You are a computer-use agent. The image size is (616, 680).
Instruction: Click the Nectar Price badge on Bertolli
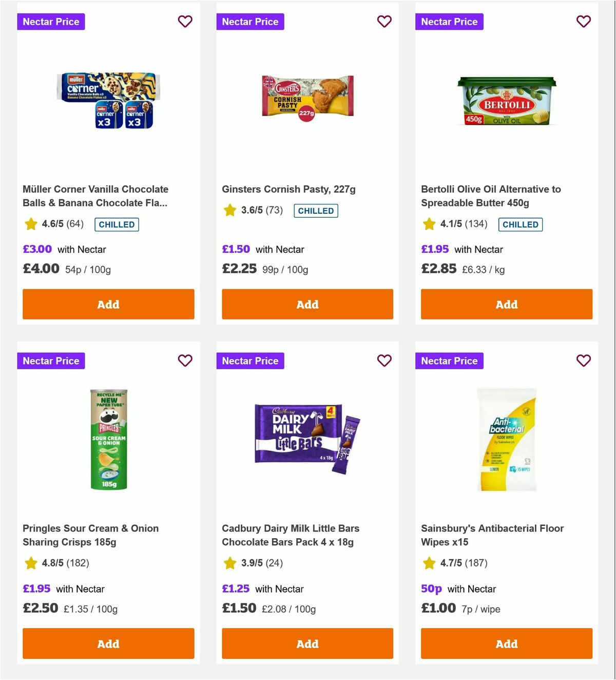point(449,22)
